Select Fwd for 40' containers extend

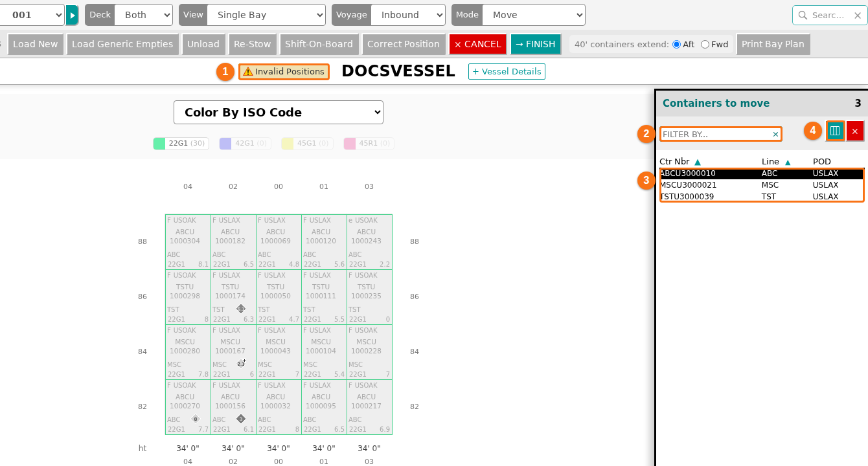click(x=705, y=45)
